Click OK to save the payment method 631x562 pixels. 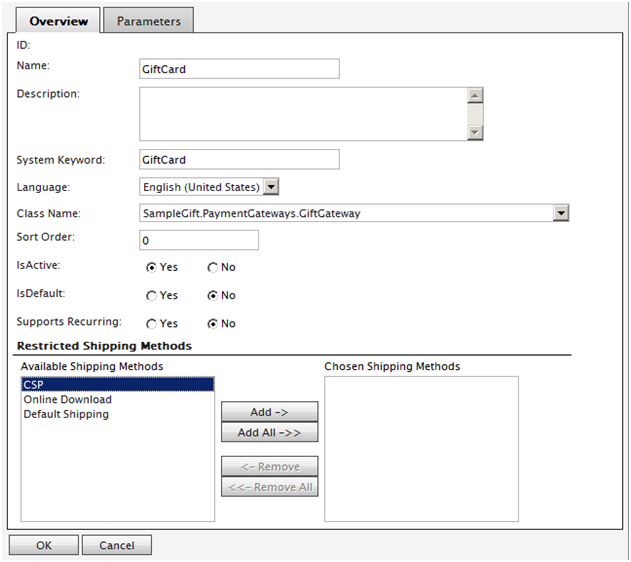click(43, 546)
